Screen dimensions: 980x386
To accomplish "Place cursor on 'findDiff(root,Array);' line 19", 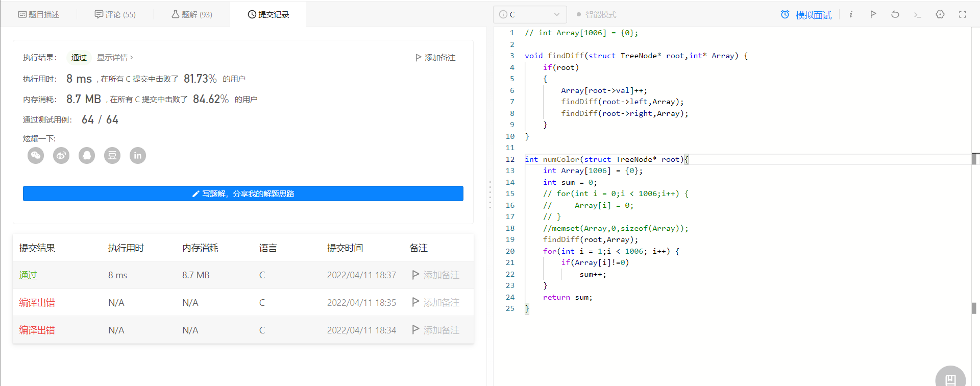I will pyautogui.click(x=591, y=239).
